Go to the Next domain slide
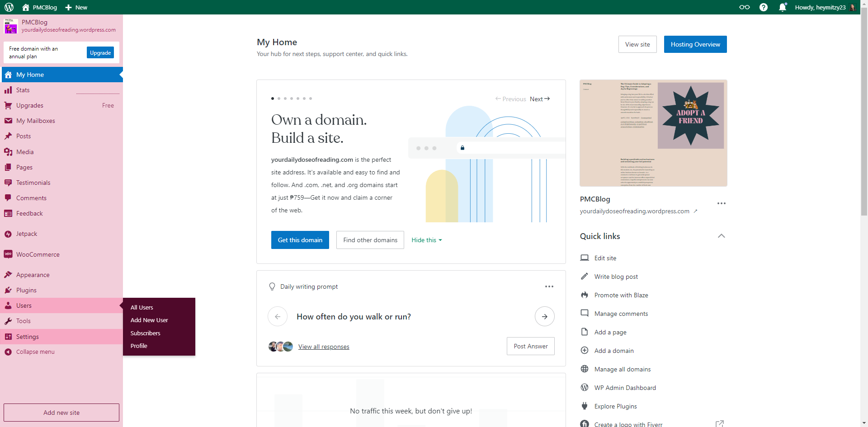Screen dimensions: 868x427 (x=540, y=99)
